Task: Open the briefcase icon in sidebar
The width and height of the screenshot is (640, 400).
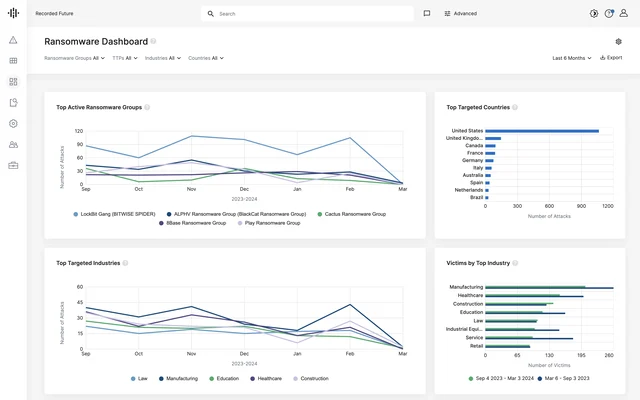Action: [x=13, y=165]
